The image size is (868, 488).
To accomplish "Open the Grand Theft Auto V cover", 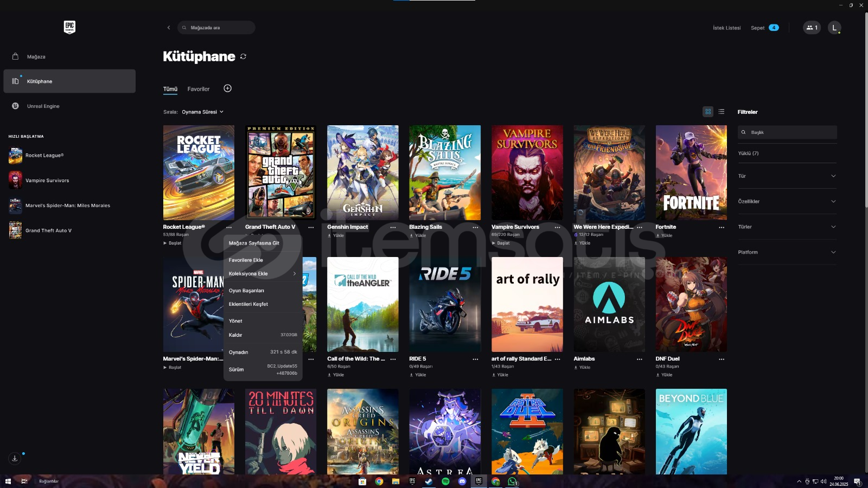I will 280,172.
